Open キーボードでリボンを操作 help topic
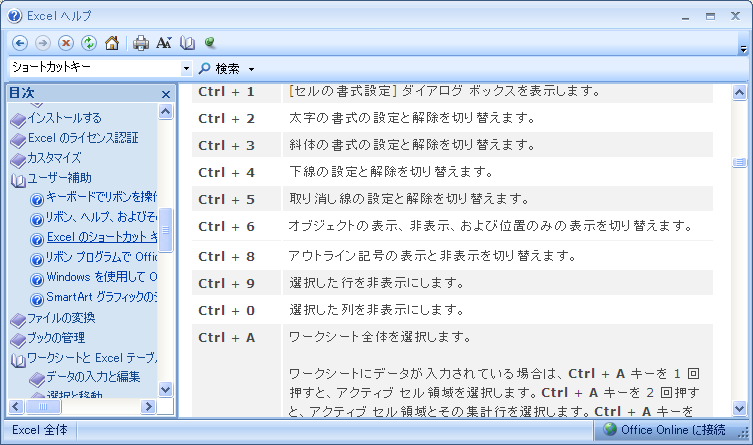 coord(101,197)
